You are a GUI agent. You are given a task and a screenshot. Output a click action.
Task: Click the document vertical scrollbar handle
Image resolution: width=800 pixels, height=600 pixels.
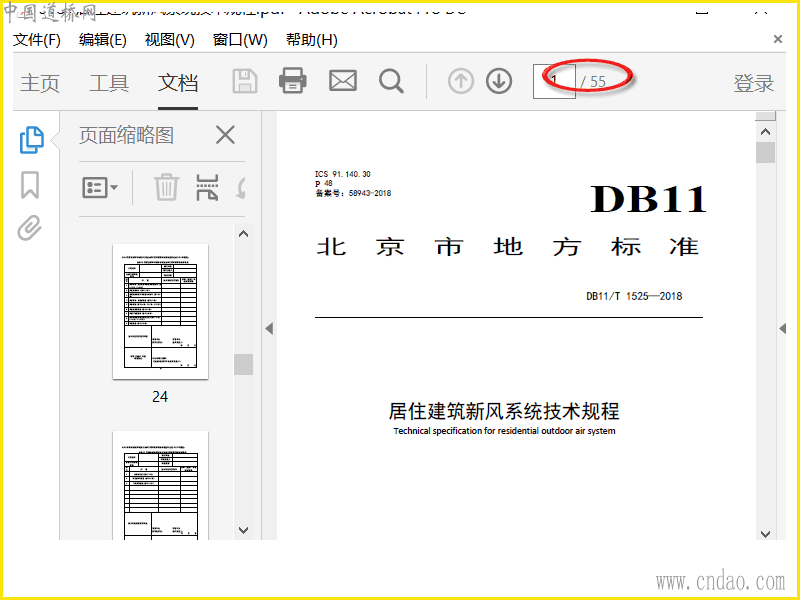[765, 152]
